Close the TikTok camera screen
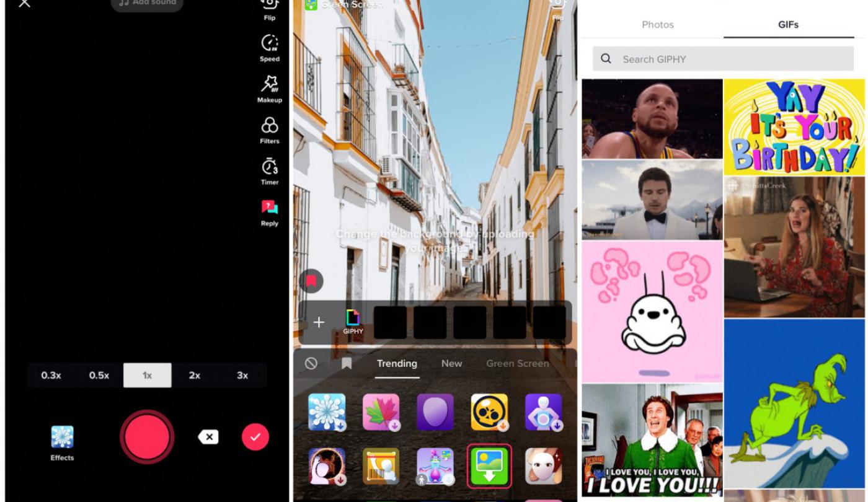This screenshot has width=868, height=502. tap(24, 3)
